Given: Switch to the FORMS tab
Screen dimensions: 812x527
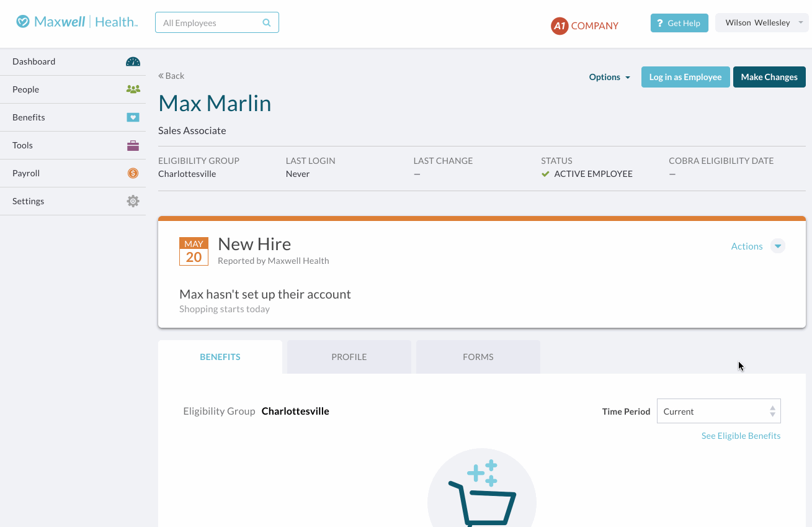Looking at the screenshot, I should [x=478, y=357].
